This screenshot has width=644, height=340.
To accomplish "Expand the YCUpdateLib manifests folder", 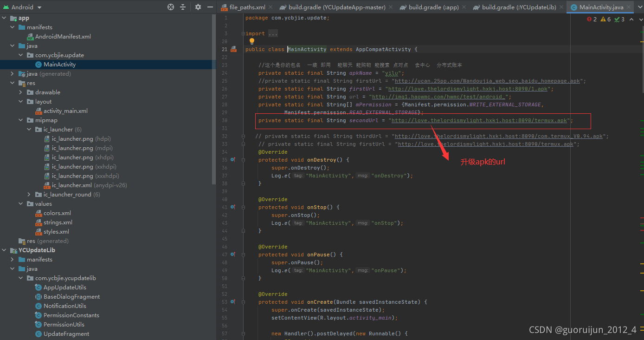I will tap(13, 260).
